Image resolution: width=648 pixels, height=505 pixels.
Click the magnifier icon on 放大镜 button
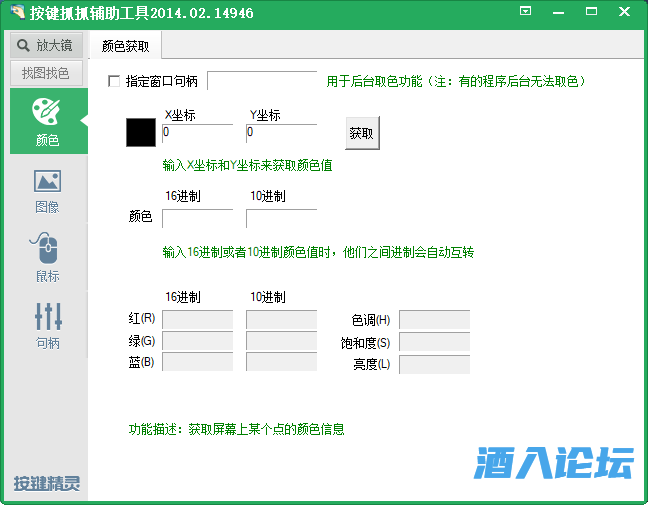pos(24,45)
